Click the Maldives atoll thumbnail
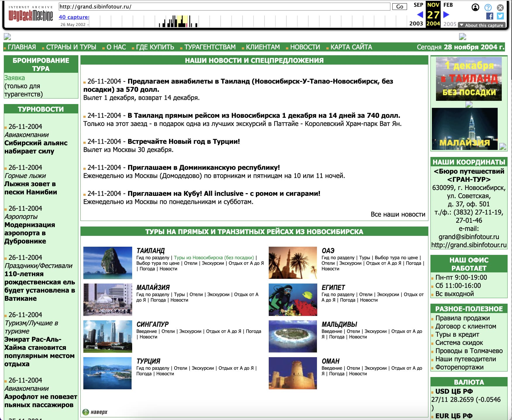This screenshot has height=420, width=512. pyautogui.click(x=293, y=336)
